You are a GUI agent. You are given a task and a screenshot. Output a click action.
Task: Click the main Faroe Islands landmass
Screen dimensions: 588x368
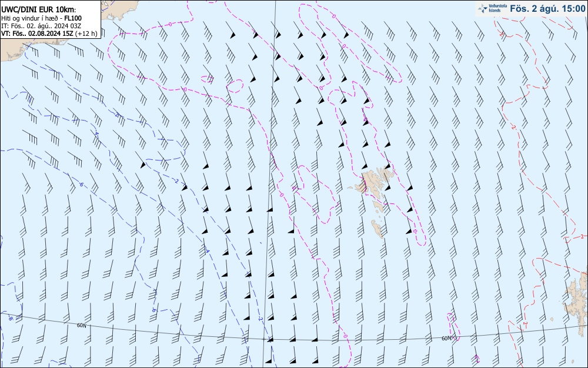(375, 180)
